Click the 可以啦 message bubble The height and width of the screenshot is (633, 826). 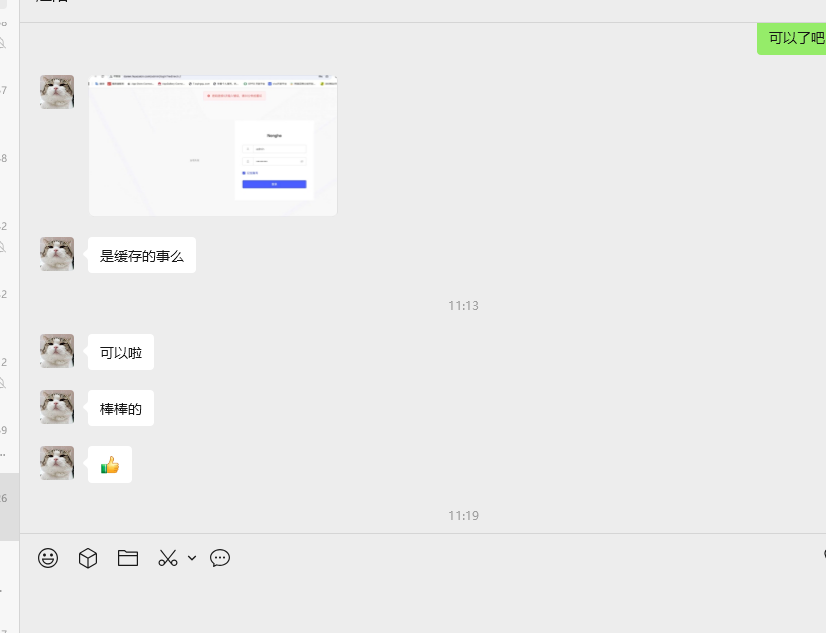tap(120, 351)
